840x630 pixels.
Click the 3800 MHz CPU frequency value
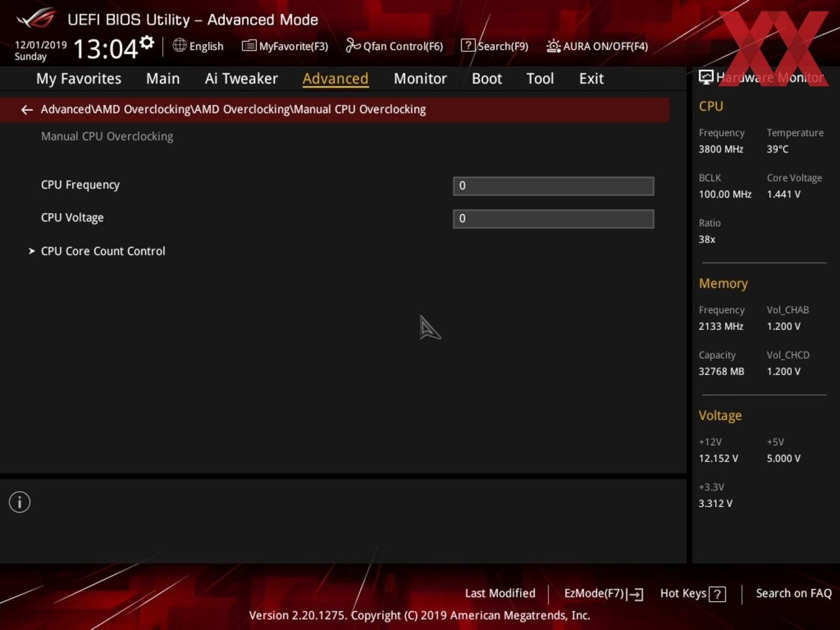(x=721, y=149)
